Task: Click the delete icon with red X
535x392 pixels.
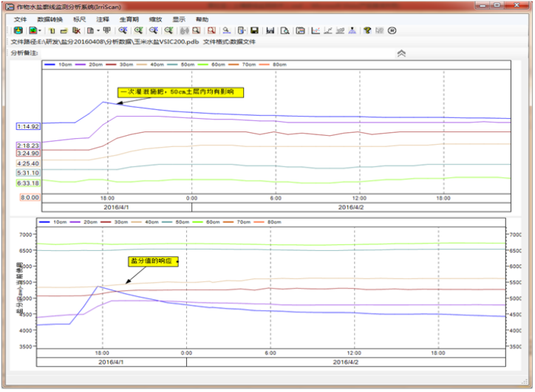Action: tap(76, 30)
